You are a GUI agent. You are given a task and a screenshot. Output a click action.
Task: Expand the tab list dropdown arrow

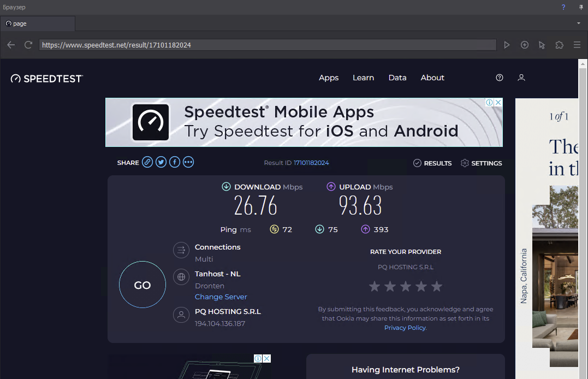click(578, 23)
